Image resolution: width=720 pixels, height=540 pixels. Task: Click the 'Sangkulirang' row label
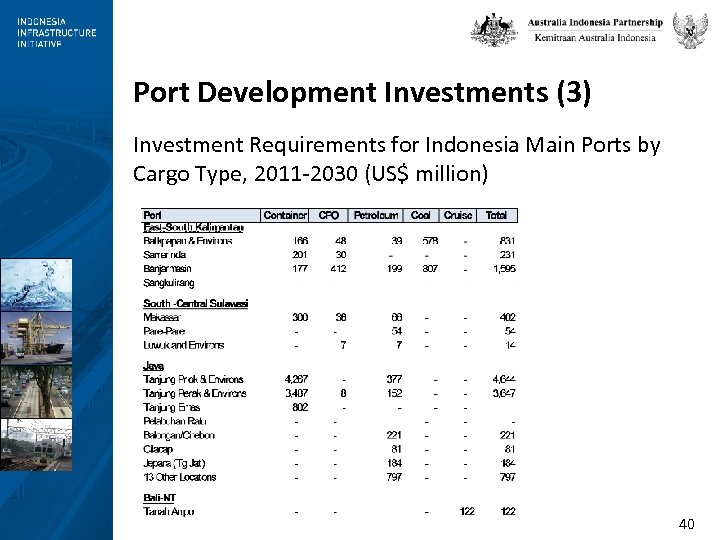169,283
